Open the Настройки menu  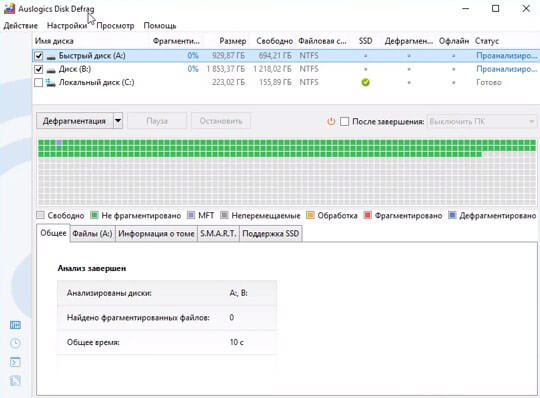(x=67, y=26)
